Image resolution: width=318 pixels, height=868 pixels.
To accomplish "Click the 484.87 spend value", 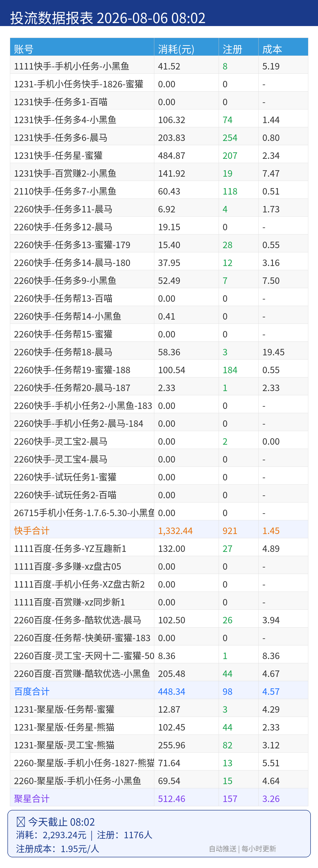I will [x=172, y=156].
